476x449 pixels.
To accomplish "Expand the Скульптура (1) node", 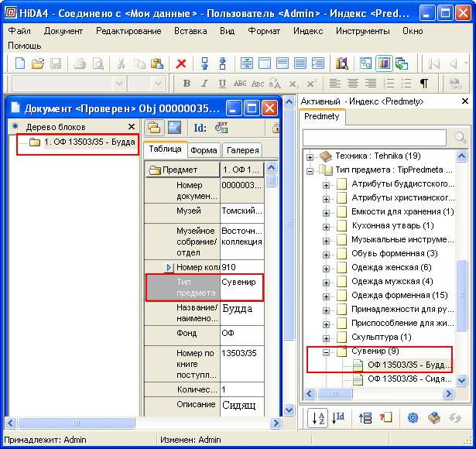I will tap(326, 338).
